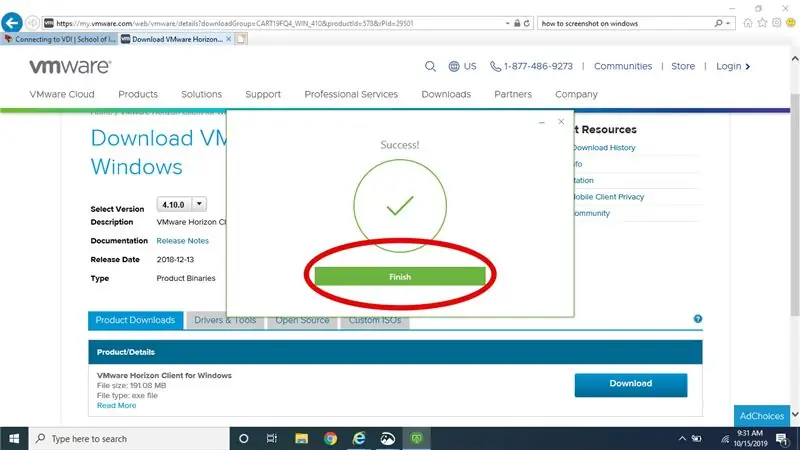
Task: Click the address bar padlock icon
Action: [517, 23]
